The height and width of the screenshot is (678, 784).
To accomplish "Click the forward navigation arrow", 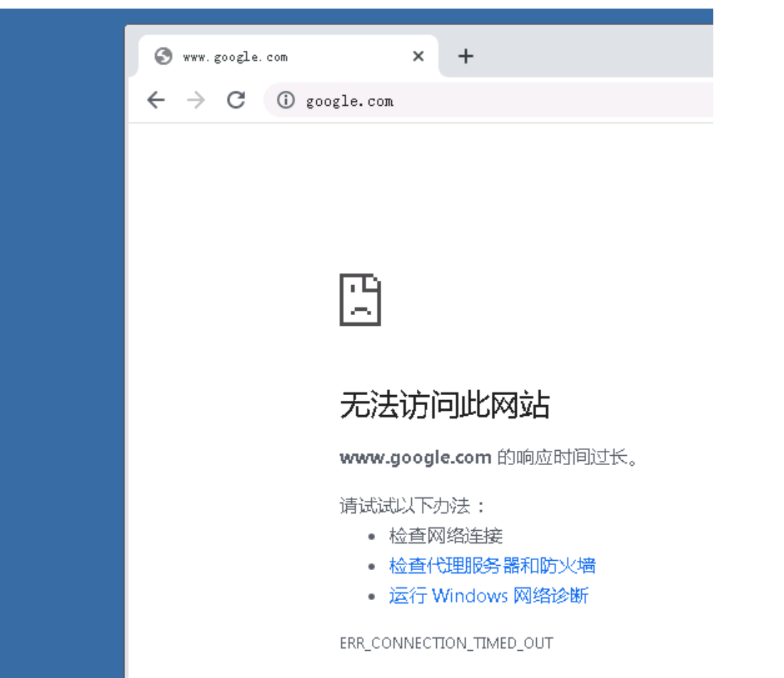I will 195,101.
